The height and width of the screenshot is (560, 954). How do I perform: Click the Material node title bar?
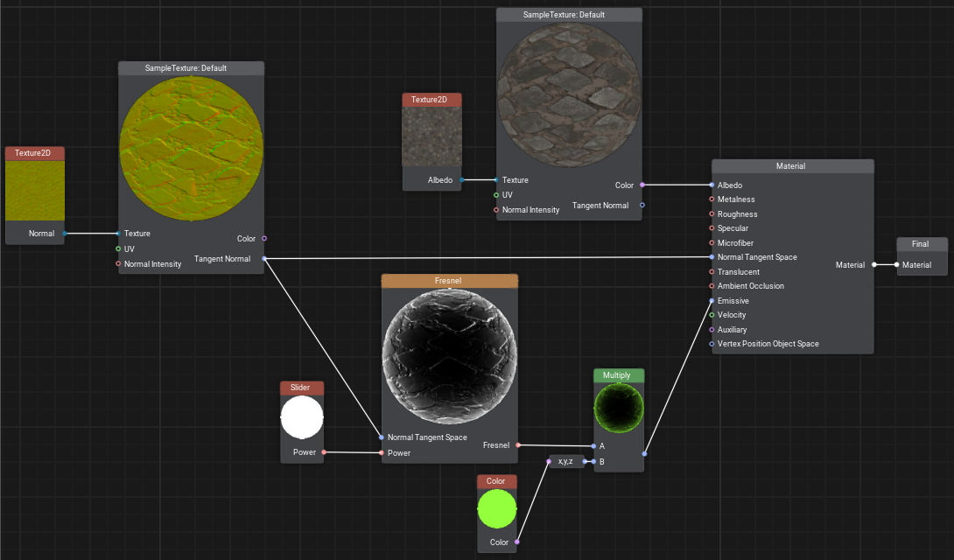tap(791, 166)
